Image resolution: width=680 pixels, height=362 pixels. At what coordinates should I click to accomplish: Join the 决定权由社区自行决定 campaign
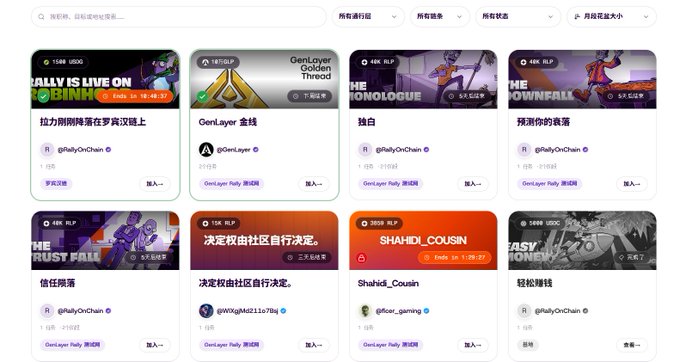(x=314, y=345)
